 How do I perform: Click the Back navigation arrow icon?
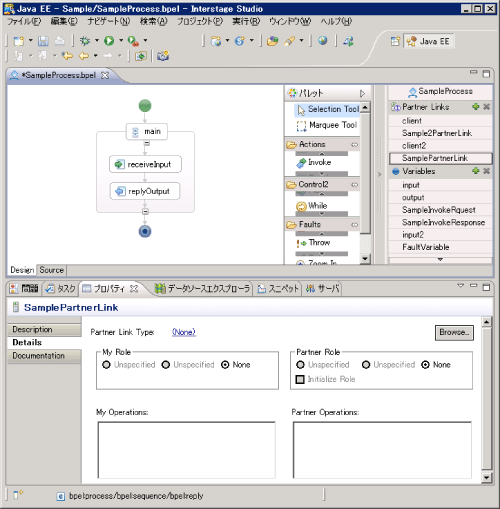[83, 56]
